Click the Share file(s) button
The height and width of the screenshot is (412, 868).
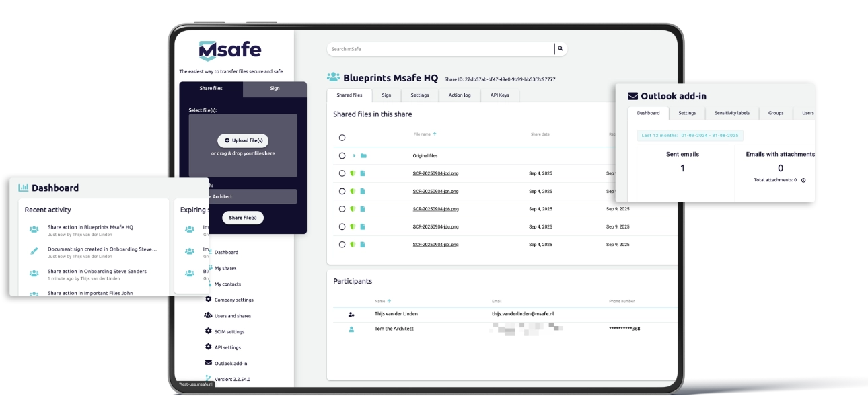point(242,217)
